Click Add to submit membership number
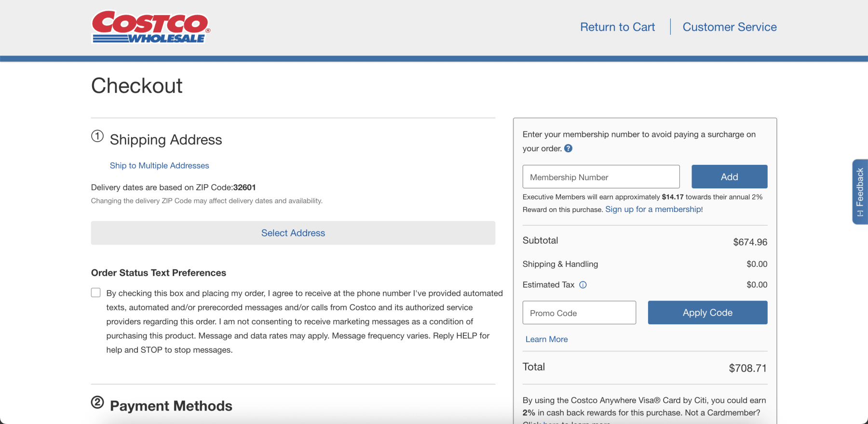Screen dimensions: 868x424 tap(729, 177)
